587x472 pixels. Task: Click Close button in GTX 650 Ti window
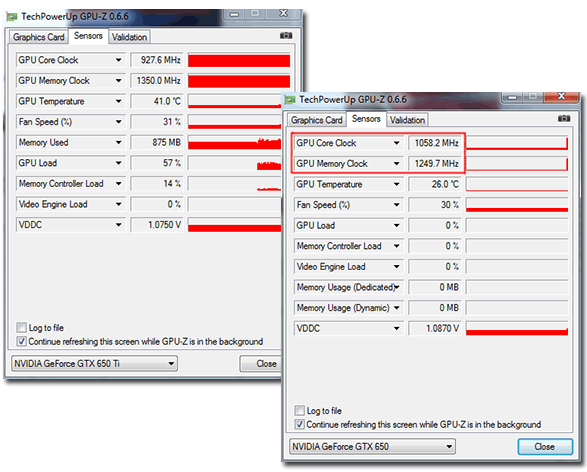tap(261, 363)
